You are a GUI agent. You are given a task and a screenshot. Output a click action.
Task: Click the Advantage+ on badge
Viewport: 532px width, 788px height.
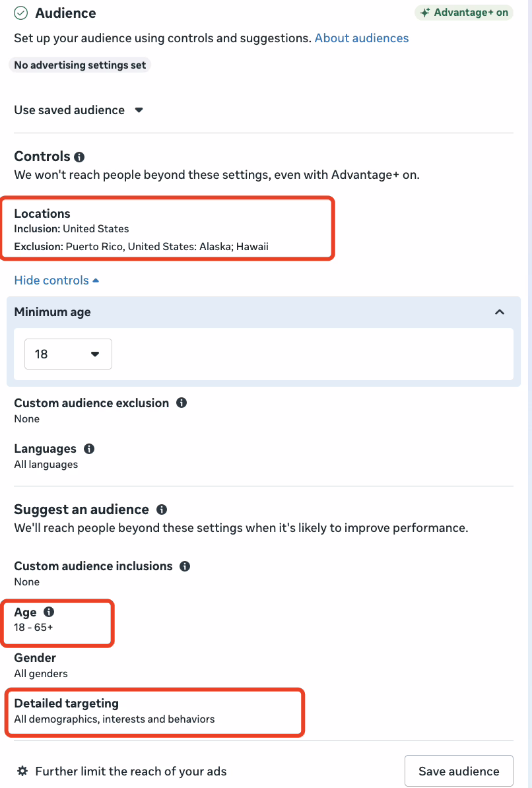(x=463, y=13)
